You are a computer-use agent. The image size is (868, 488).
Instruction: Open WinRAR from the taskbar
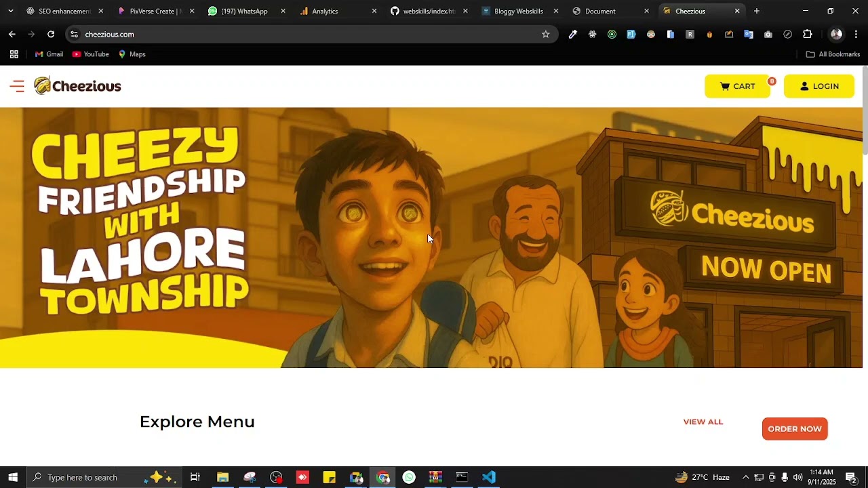pos(435,477)
